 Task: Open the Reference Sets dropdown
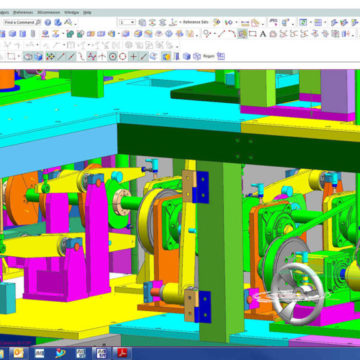point(194,22)
